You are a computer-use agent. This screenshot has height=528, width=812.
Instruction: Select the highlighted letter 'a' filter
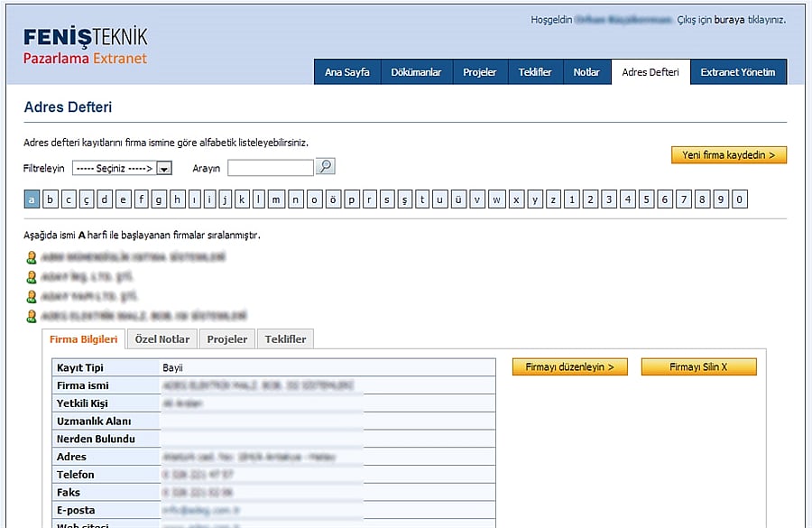(x=32, y=199)
